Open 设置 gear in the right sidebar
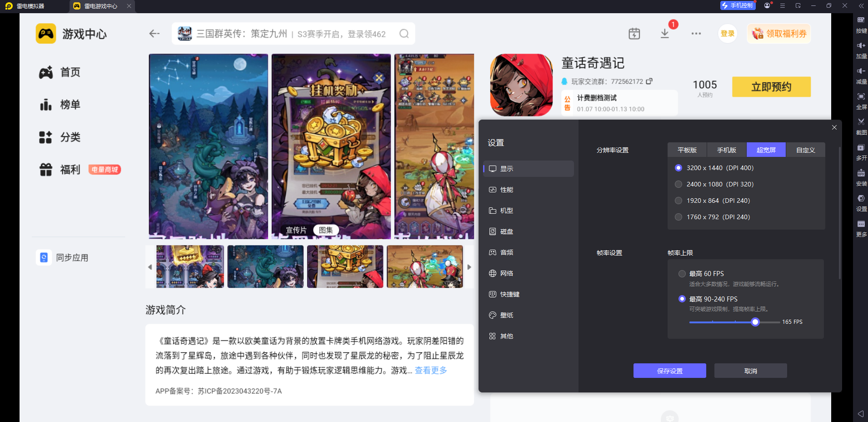 pos(861,203)
